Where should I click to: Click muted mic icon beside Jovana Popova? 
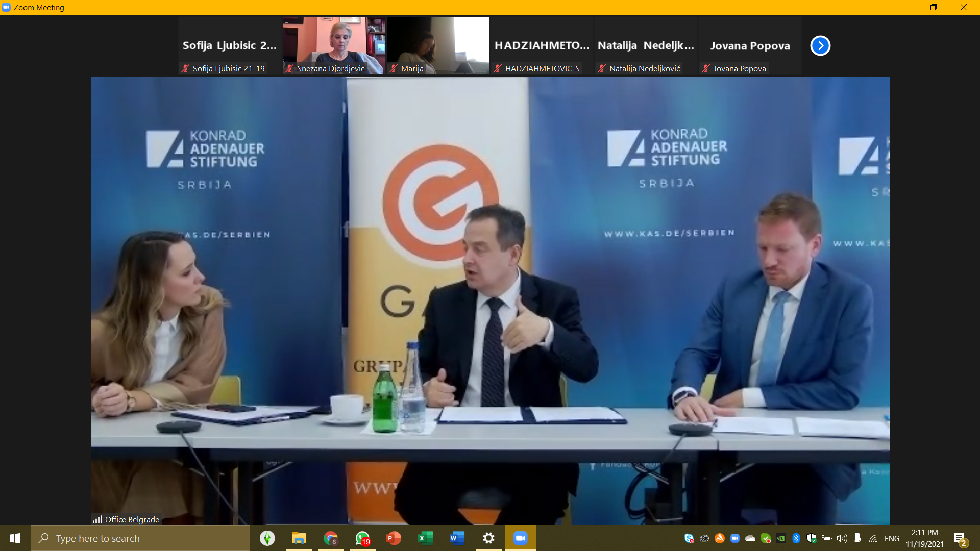point(706,68)
